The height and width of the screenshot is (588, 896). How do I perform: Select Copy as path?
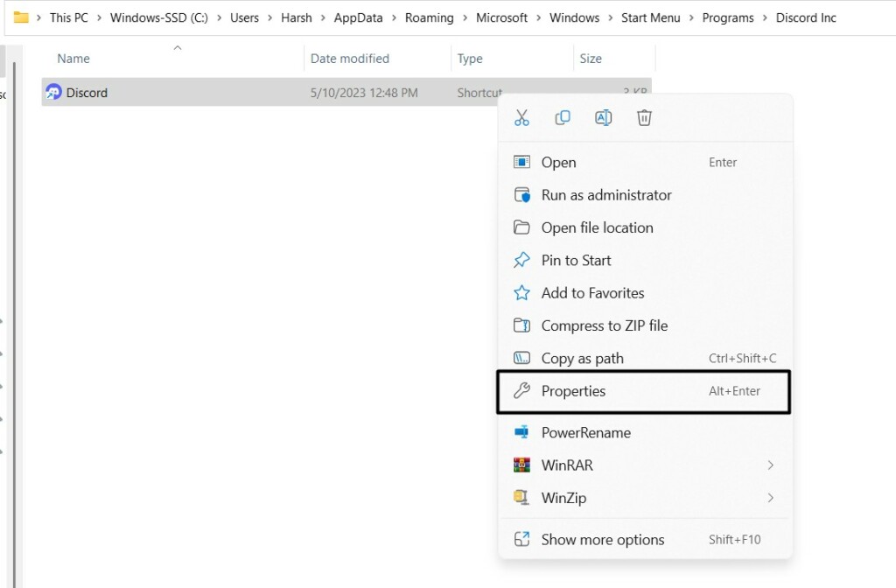point(582,359)
